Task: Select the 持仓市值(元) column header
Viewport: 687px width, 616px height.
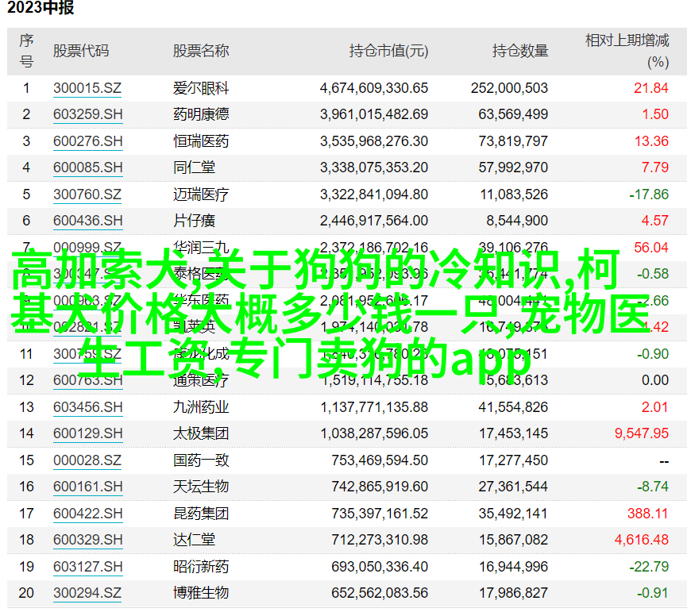Action: (x=388, y=52)
